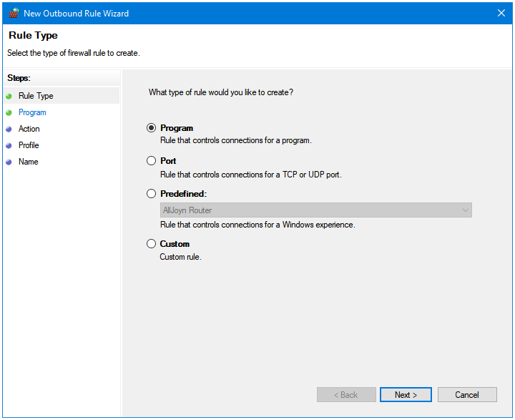Image resolution: width=515 pixels, height=420 pixels.
Task: Pick the Custom rule radio option
Action: pos(151,244)
